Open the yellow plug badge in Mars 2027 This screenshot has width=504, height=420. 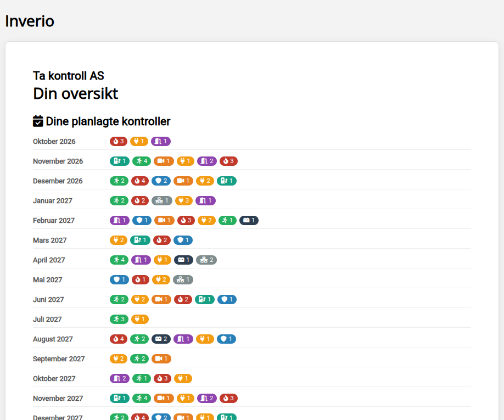pyautogui.click(x=119, y=240)
